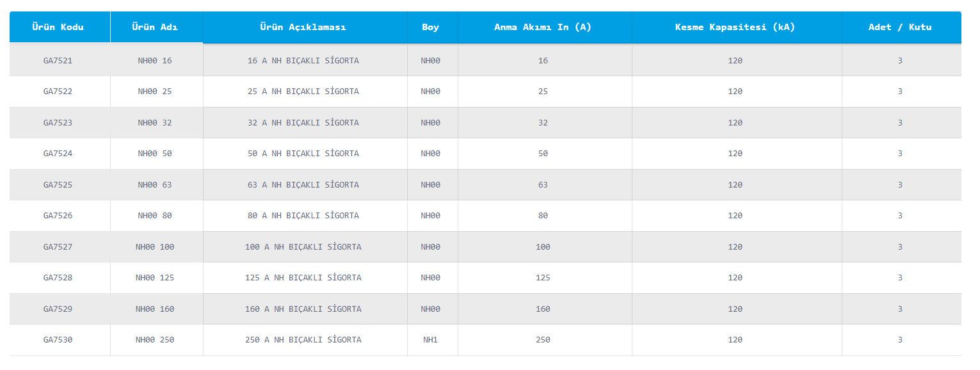Select the GA7525 product code cell
Image resolution: width=980 pixels, height=370 pixels.
coord(58,185)
